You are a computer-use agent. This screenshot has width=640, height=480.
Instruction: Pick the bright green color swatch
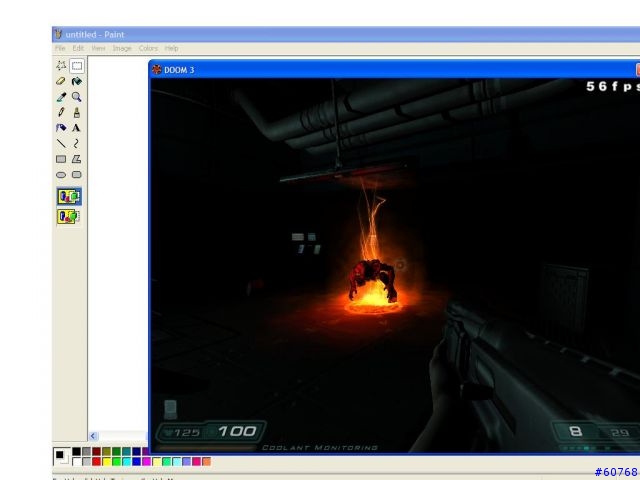[116, 462]
